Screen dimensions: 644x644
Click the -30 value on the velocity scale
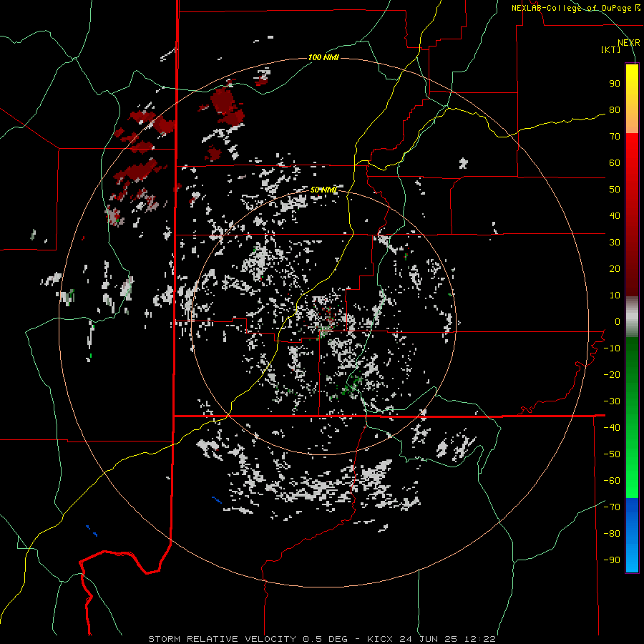point(612,401)
